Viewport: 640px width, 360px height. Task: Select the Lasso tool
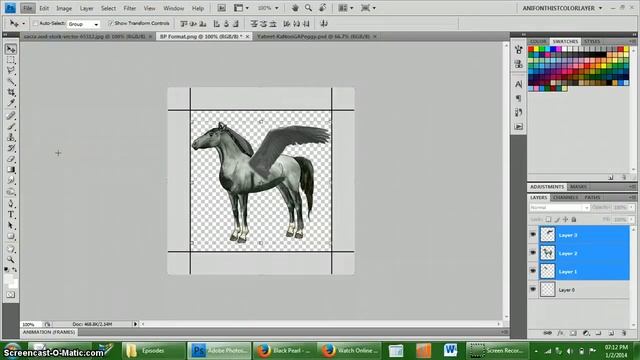pos(11,71)
